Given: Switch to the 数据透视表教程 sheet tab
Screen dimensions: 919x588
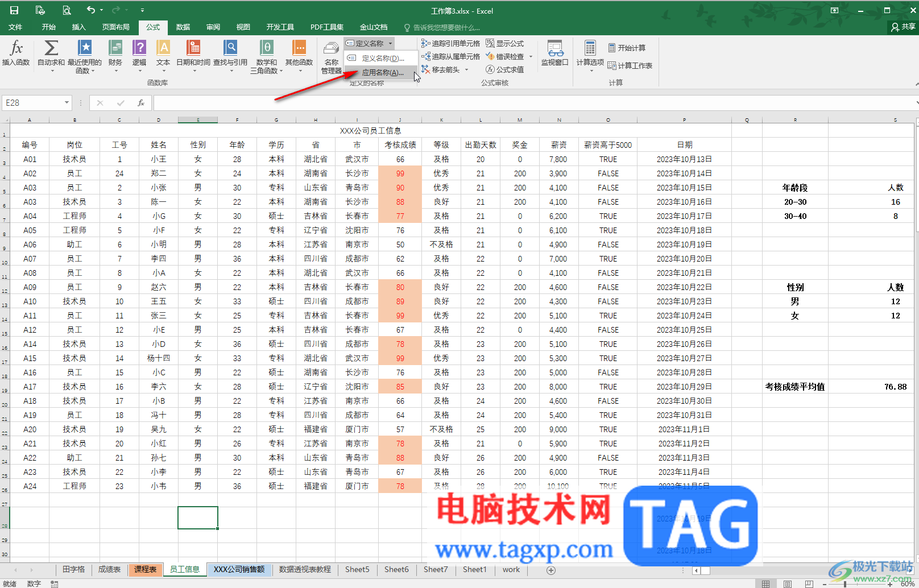Looking at the screenshot, I should click(x=305, y=569).
